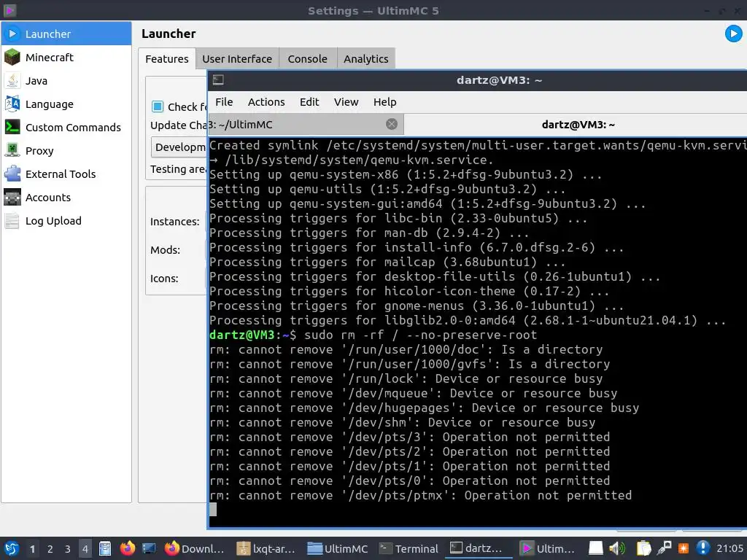Click the Icons: label in Launcher settings
Viewport: 747px width, 560px height.
(164, 279)
